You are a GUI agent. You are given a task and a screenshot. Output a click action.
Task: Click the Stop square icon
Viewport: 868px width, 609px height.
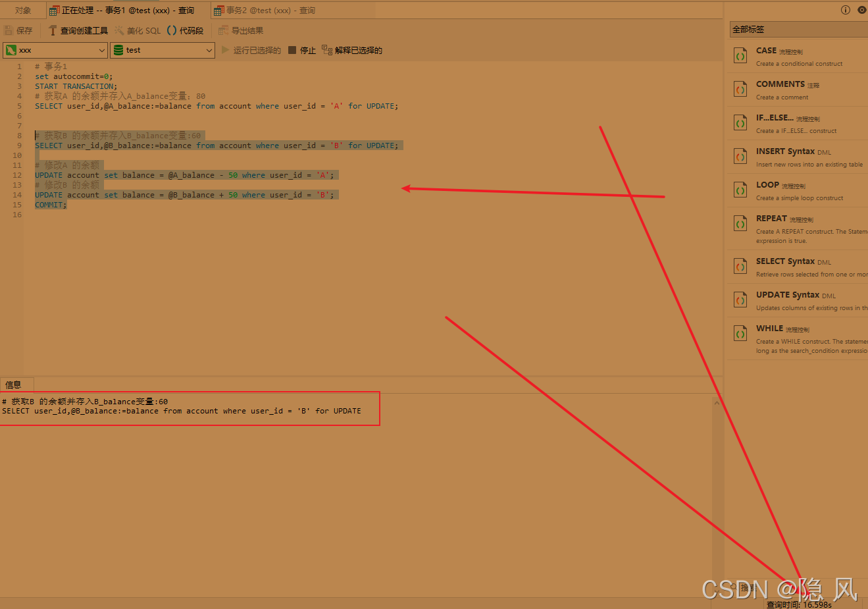(x=292, y=50)
